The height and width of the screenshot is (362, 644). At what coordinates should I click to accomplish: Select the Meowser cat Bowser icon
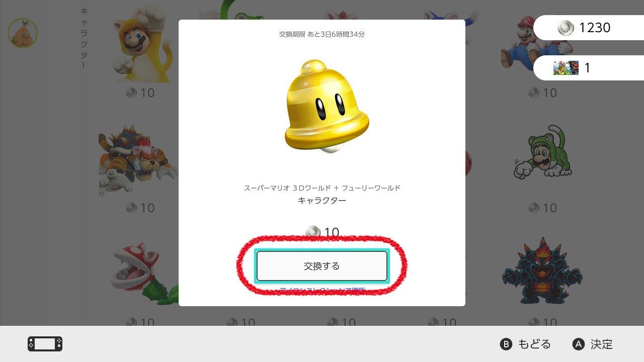point(138,160)
